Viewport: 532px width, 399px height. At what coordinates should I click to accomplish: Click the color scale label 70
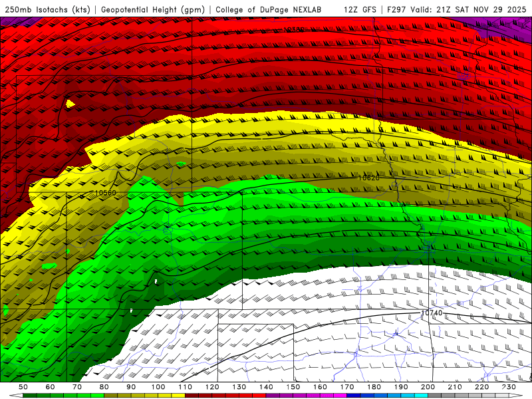pos(77,387)
